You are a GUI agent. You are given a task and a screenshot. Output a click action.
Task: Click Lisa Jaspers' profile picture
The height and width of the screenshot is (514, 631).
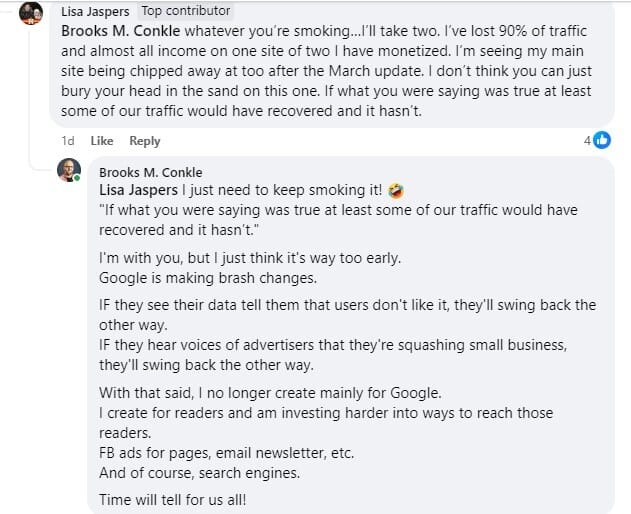[x=31, y=14]
